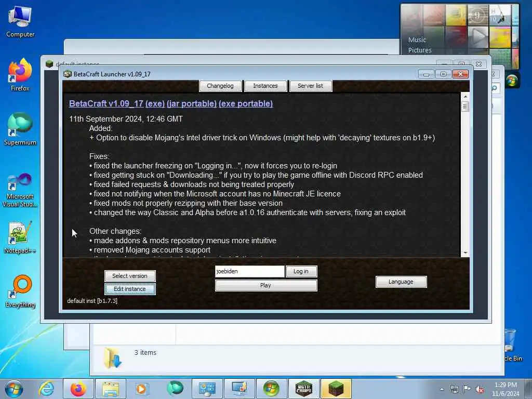Focus the username field containing joebiden
Image resolution: width=532 pixels, height=399 pixels.
(x=249, y=271)
